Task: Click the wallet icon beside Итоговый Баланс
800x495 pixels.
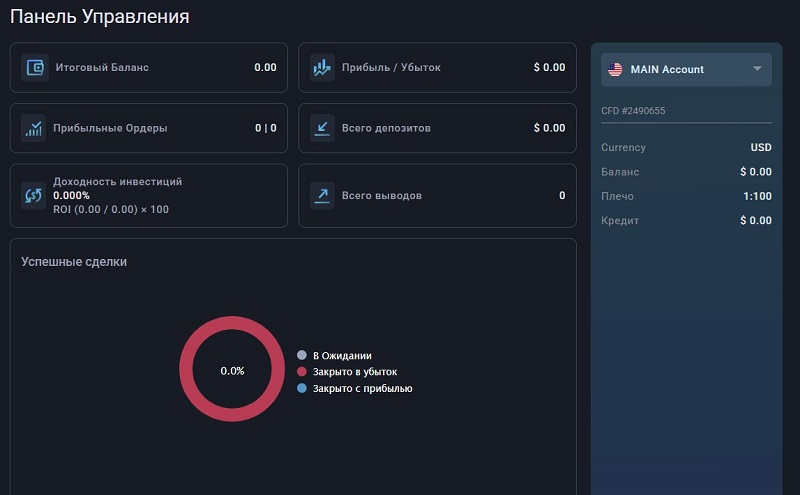Action: pyautogui.click(x=35, y=68)
